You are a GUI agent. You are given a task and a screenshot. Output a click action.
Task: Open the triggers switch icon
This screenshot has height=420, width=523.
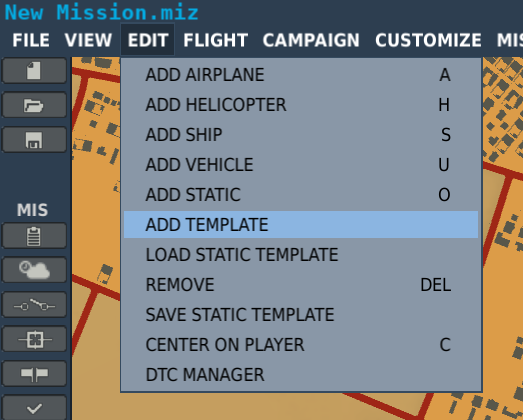(34, 305)
